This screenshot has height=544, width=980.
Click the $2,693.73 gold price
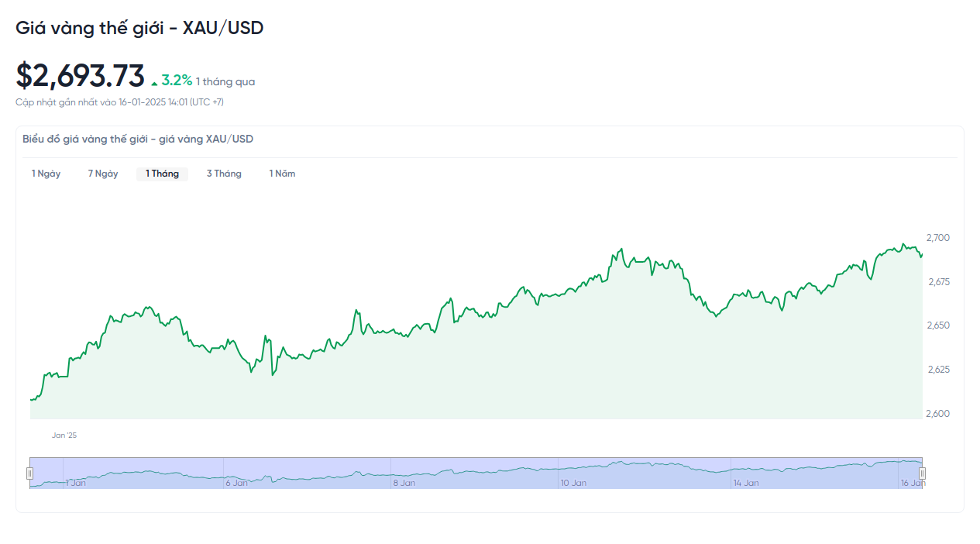[x=81, y=76]
